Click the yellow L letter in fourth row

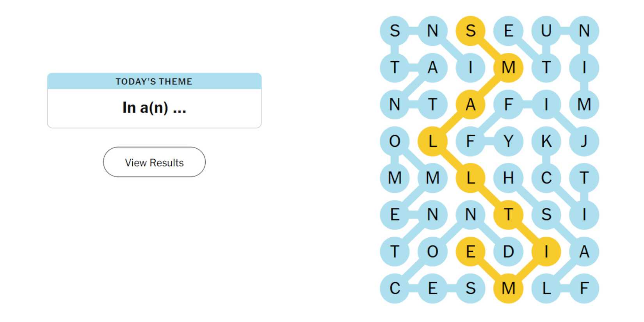[433, 142]
